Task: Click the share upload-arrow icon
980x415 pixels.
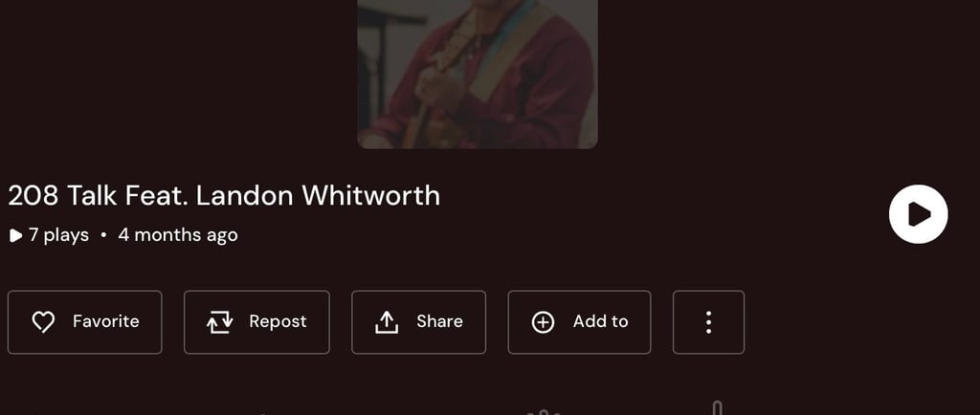Action: point(387,322)
